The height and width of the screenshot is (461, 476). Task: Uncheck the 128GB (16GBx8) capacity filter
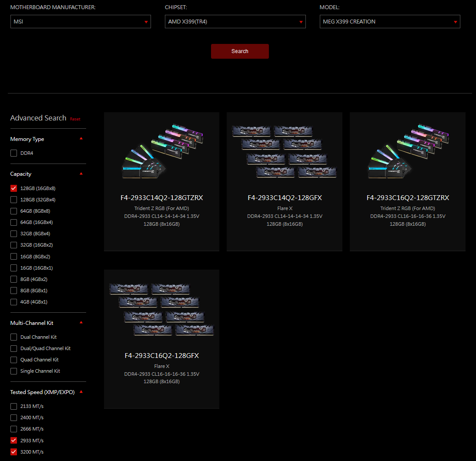pyautogui.click(x=14, y=188)
